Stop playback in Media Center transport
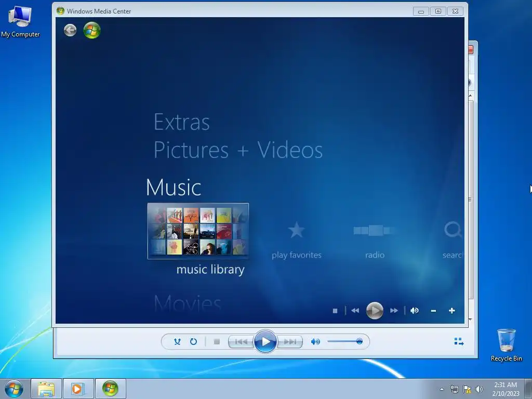 tap(335, 311)
